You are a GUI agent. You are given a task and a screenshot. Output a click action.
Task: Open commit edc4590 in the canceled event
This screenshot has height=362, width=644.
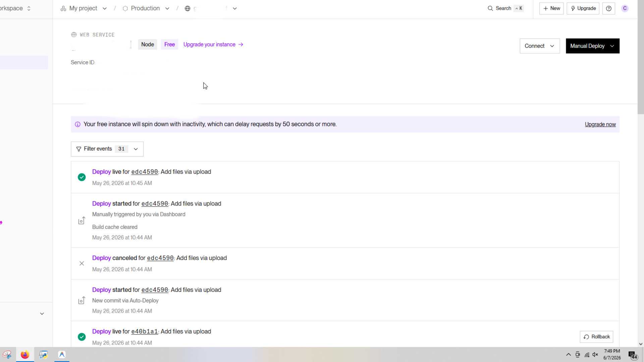click(x=160, y=258)
